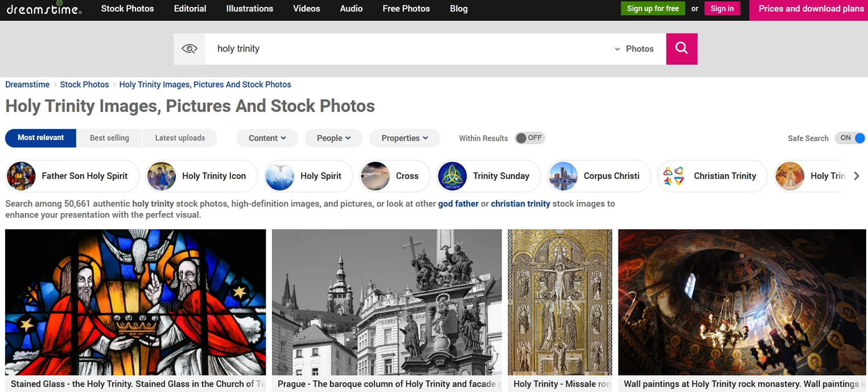Follow the christian trinity link
Screen dimensions: 868x392
tap(520, 204)
